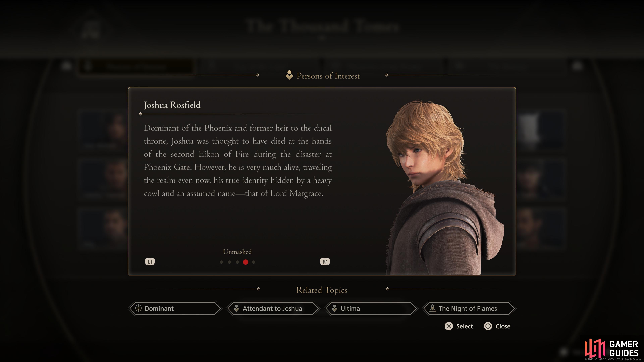
Task: Select the highlighted red Unmasked page dot
Action: pyautogui.click(x=246, y=262)
